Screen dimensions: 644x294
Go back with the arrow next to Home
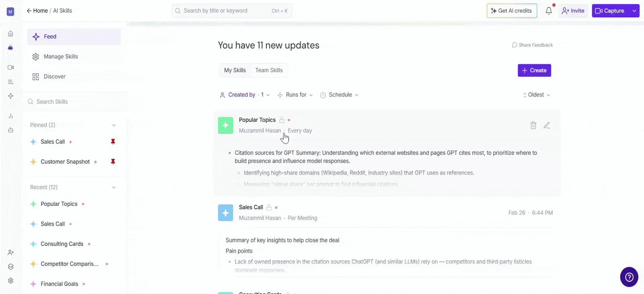(x=29, y=11)
